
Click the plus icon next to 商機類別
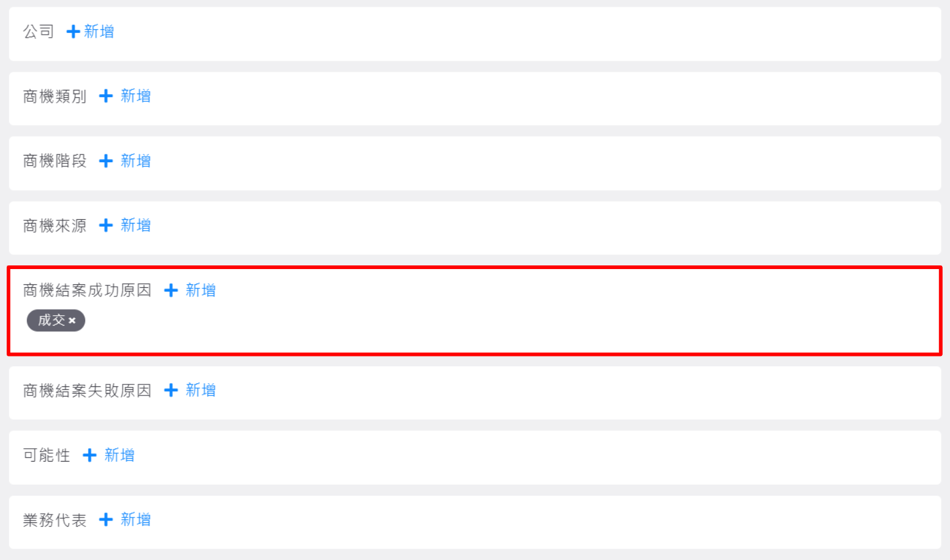click(x=106, y=96)
